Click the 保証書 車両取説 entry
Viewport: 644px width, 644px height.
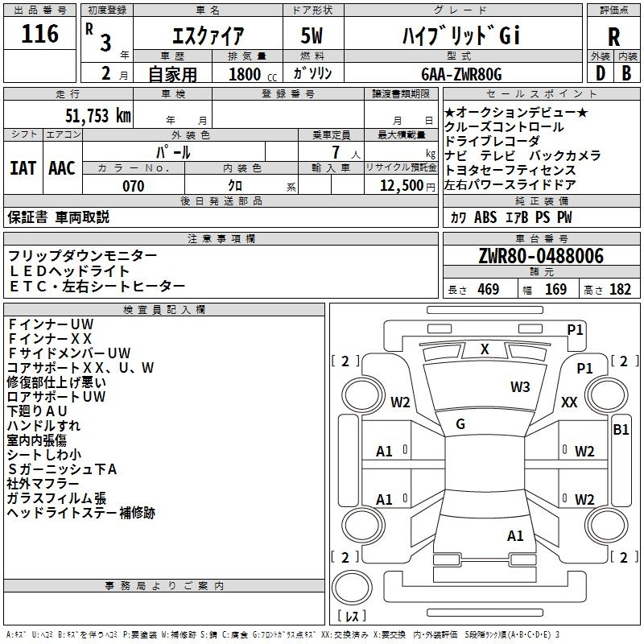tap(58, 217)
